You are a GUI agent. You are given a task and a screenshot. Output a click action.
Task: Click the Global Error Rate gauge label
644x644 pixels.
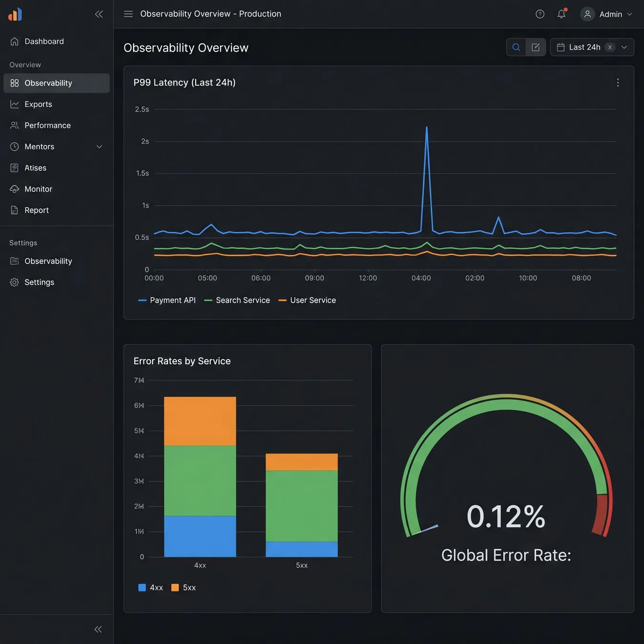tap(506, 555)
